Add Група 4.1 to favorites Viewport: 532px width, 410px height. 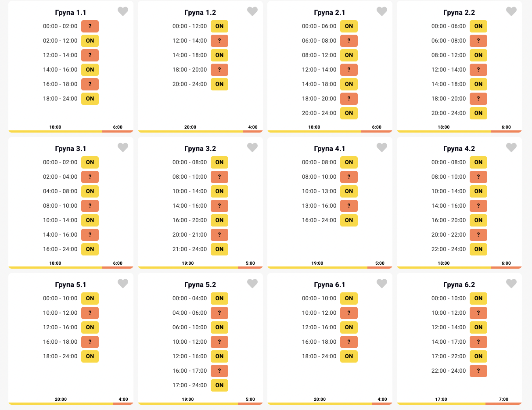coord(382,148)
